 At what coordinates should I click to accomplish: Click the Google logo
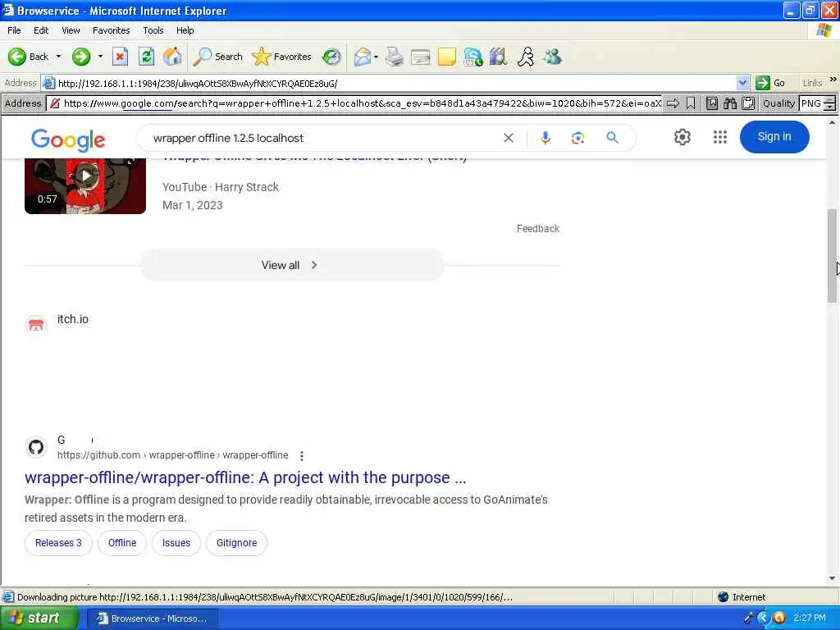pyautogui.click(x=68, y=139)
